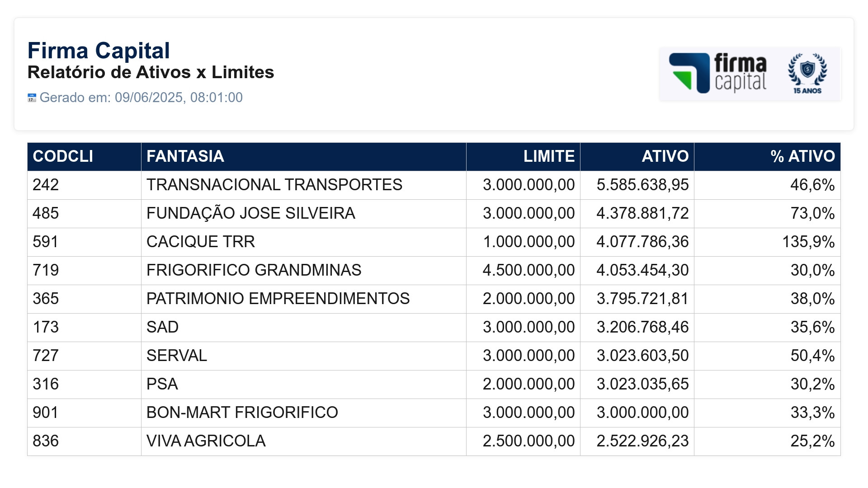Select the TRANSNACIONAL TRANSPORTES row name
Screen dimensions: 868x488
pos(274,185)
